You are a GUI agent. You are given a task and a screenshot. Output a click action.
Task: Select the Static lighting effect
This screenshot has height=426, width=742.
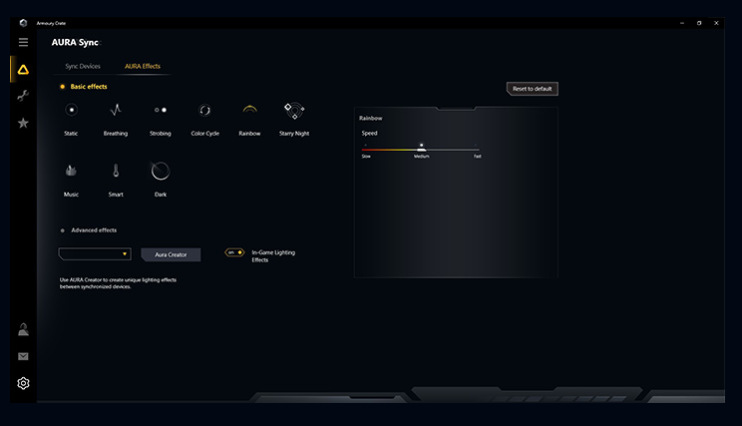(x=71, y=118)
